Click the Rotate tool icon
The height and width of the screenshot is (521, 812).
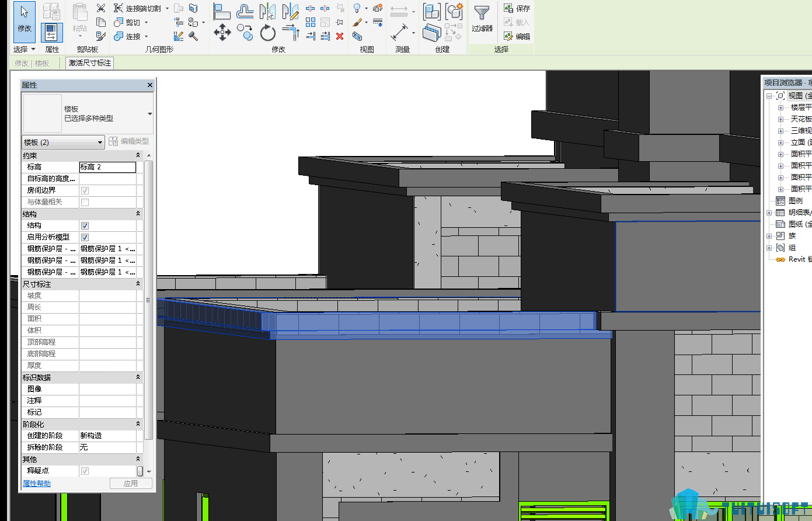[x=268, y=32]
